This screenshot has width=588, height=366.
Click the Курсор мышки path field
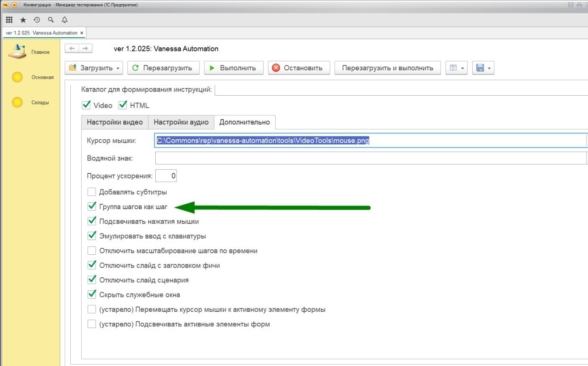(371, 141)
